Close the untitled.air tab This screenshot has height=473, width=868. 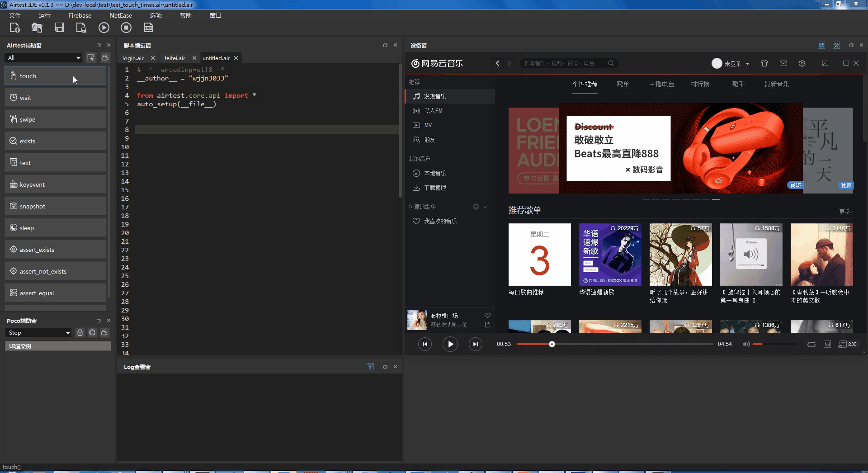pyautogui.click(x=236, y=58)
